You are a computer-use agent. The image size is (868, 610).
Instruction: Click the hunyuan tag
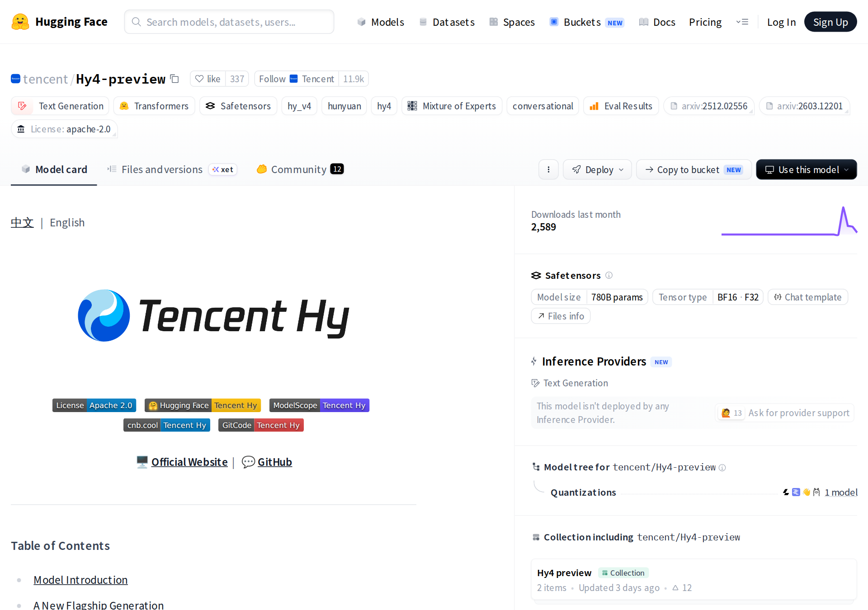point(344,106)
